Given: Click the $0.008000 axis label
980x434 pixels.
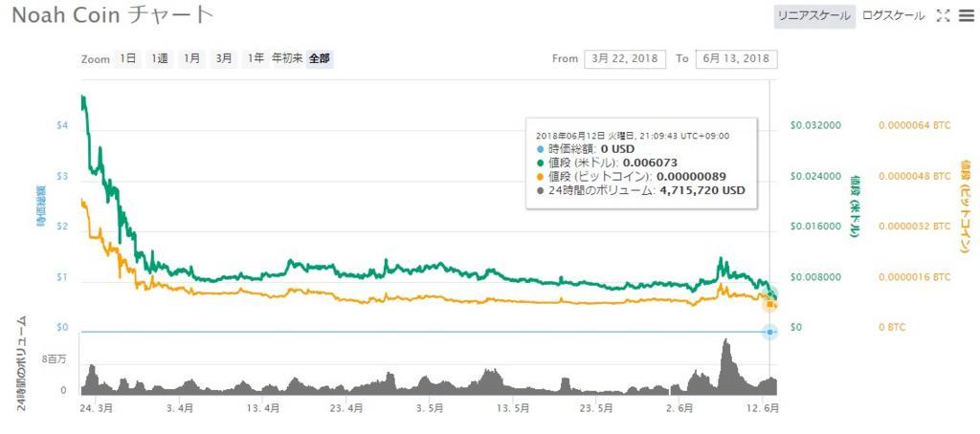Looking at the screenshot, I should (815, 276).
